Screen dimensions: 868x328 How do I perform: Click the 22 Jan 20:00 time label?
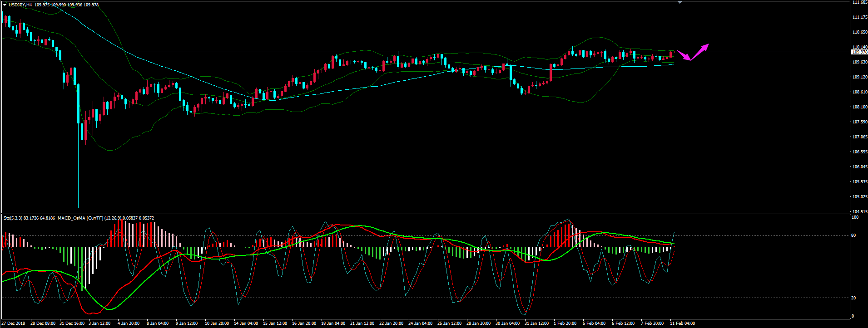coord(392,323)
